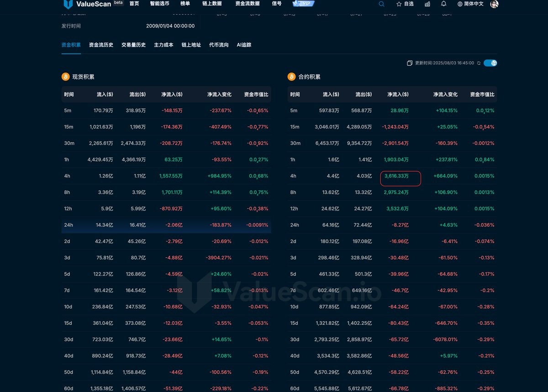548x392 pixels.
Task: Select the 资金积累 tab
Action: 71,45
